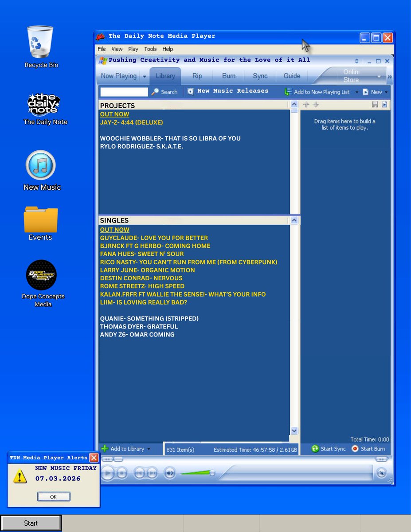Image resolution: width=411 pixels, height=532 pixels.
Task: Play the current track
Action: (108, 473)
